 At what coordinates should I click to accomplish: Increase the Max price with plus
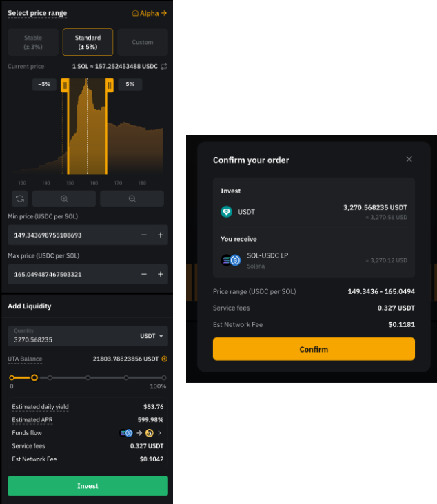(x=161, y=274)
